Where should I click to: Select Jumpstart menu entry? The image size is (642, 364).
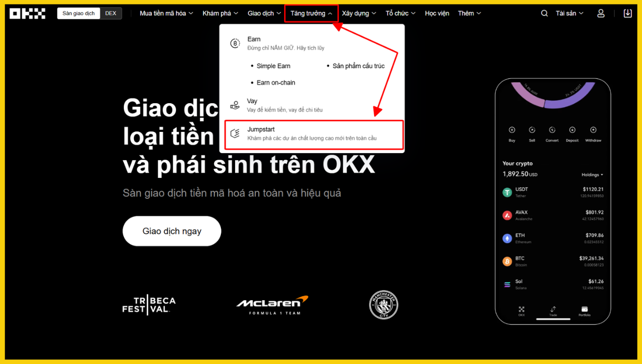314,134
